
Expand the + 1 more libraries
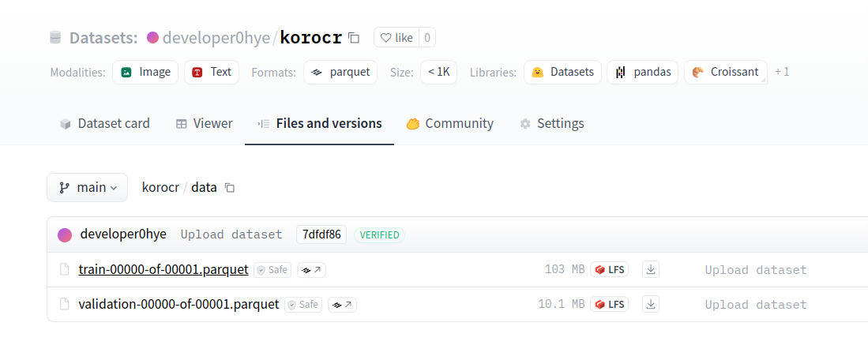pos(782,72)
